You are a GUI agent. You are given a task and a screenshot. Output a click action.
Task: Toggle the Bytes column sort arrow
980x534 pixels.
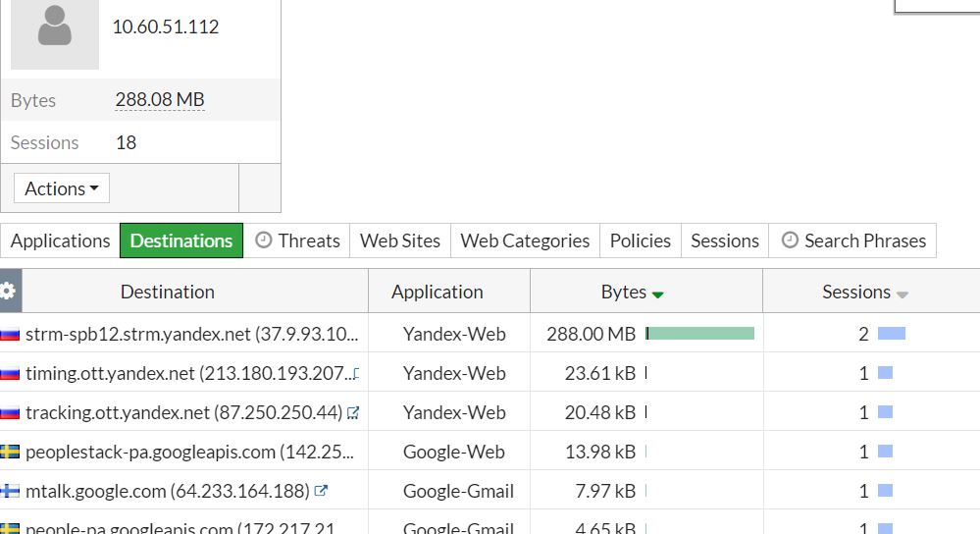coord(657,294)
